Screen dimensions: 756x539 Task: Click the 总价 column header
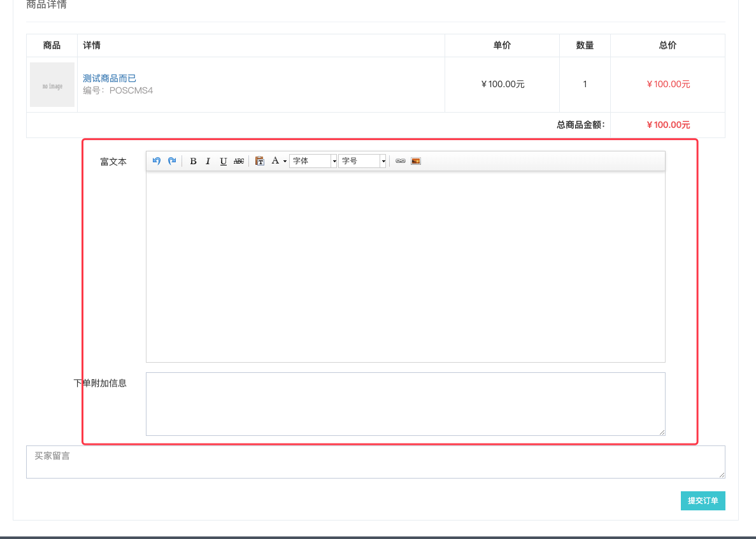tap(667, 45)
